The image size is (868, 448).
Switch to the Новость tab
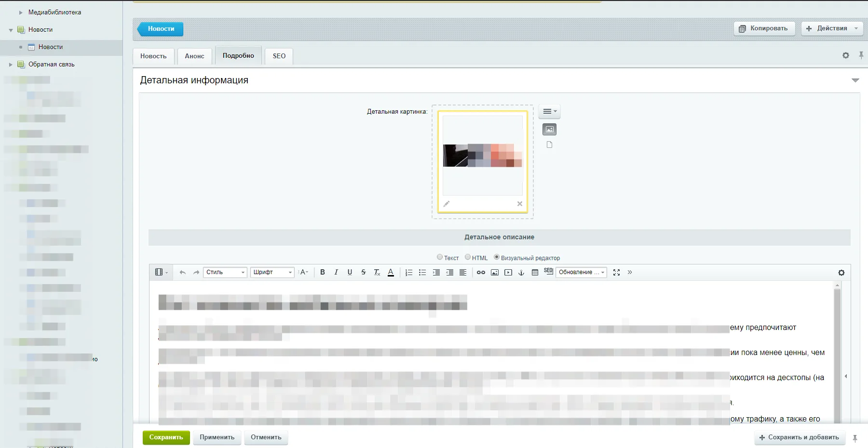click(x=153, y=56)
